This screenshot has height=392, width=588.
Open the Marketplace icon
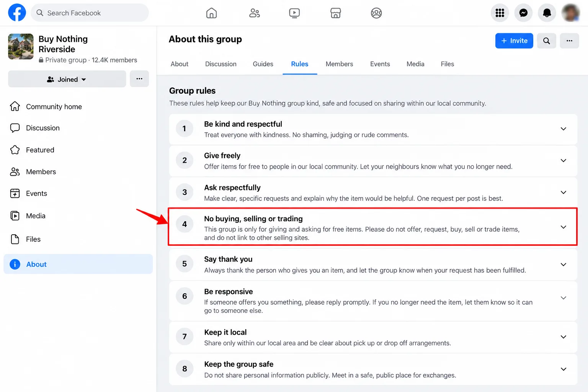[336, 13]
